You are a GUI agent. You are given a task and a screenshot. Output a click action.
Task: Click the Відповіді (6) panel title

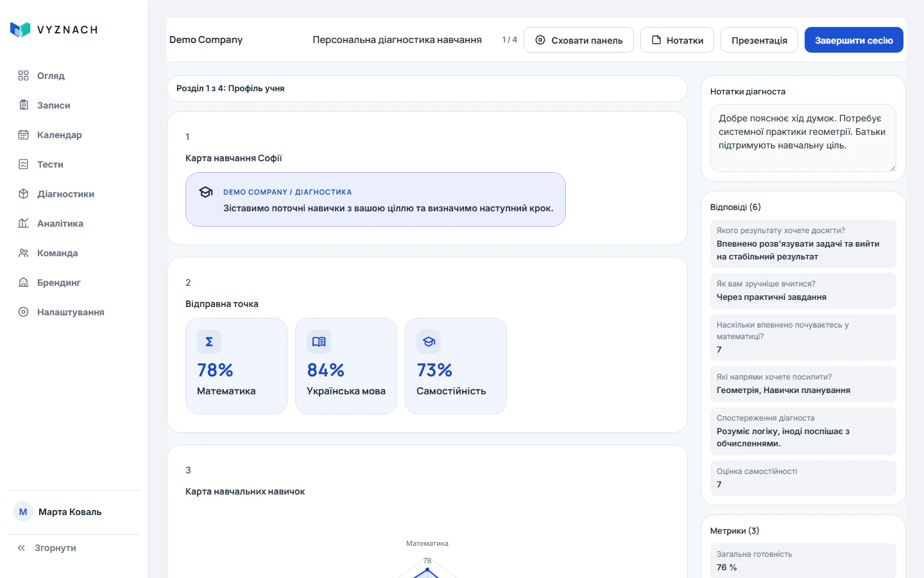pos(735,207)
